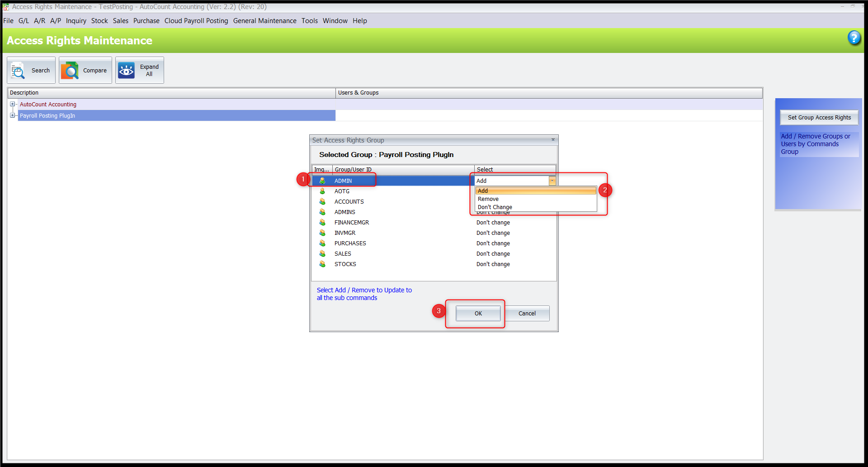868x467 pixels.
Task: Open the Help menu
Action: pyautogui.click(x=360, y=21)
